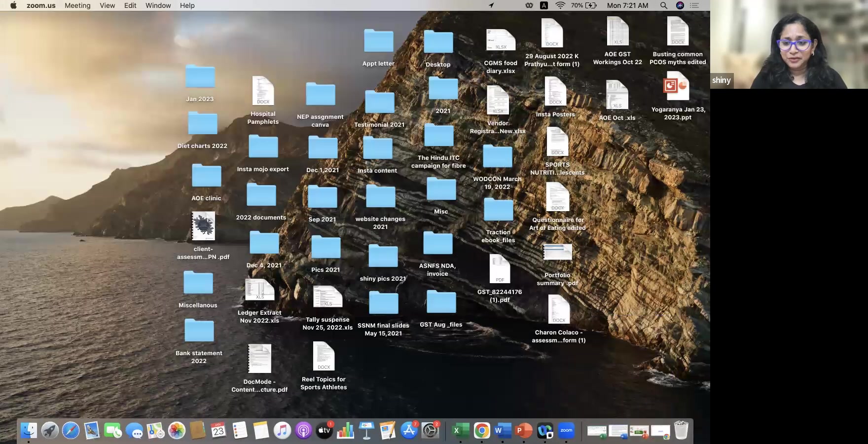Open the Photos app in dock
The height and width of the screenshot is (444, 868).
(177, 431)
